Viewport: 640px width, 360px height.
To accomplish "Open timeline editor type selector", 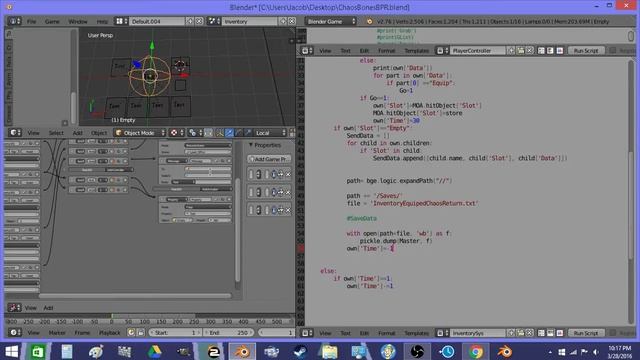I will point(15,333).
